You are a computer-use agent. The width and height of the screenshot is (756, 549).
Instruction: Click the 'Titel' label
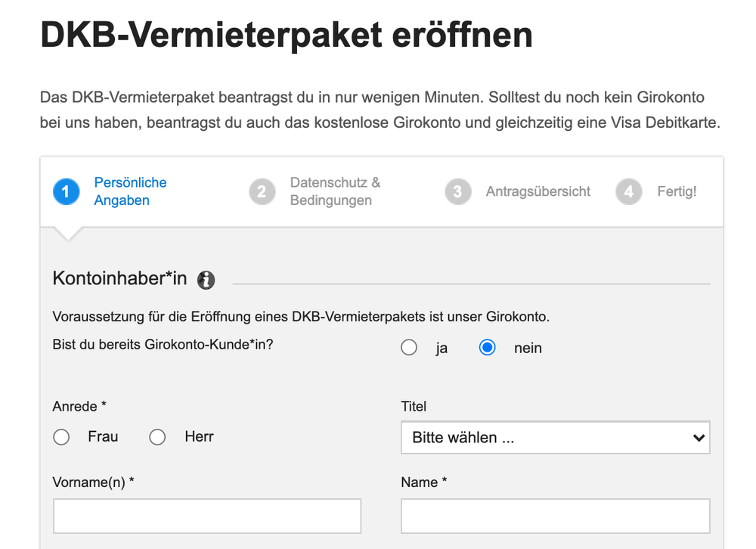point(414,406)
